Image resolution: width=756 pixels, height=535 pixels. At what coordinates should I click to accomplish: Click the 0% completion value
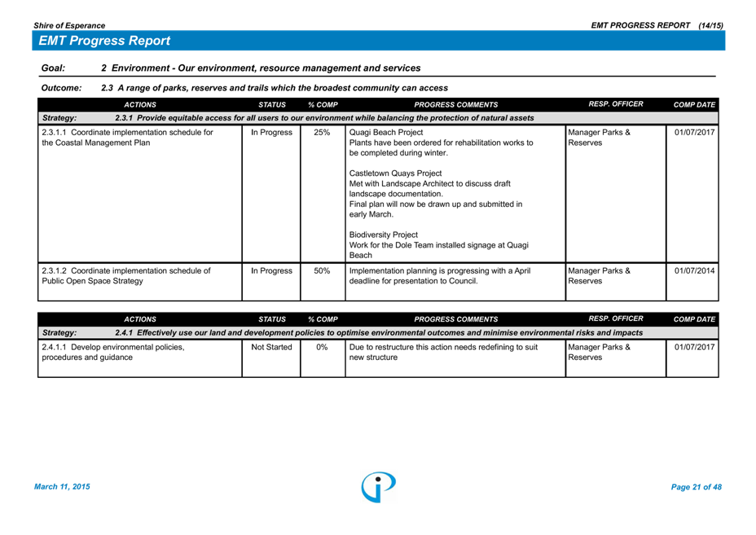(322, 348)
